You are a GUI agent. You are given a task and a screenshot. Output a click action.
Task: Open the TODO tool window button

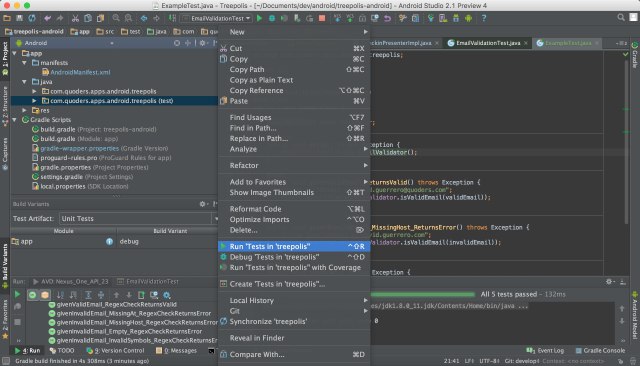[x=62, y=351]
